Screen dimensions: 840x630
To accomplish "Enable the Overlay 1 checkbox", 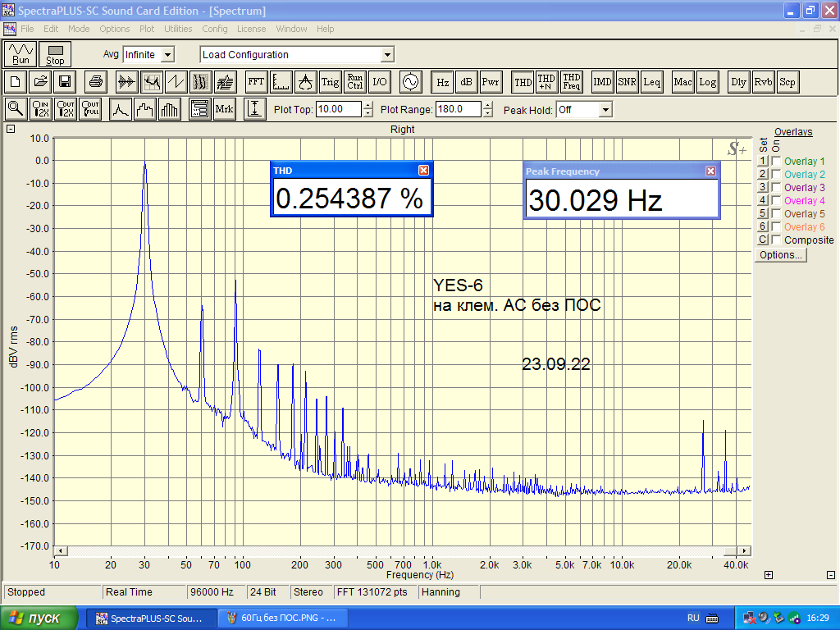I will pos(776,162).
